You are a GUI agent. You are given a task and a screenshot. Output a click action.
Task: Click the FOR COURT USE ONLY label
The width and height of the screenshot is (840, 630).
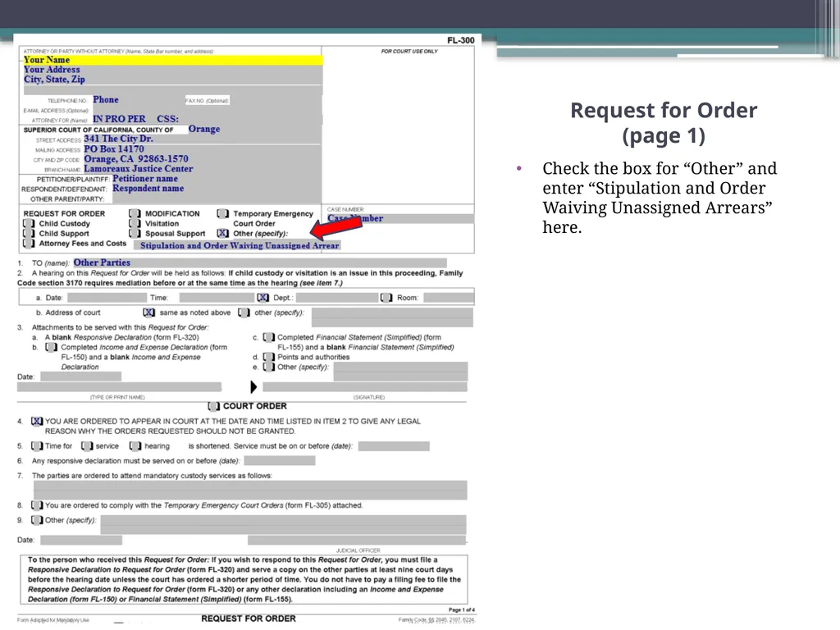[x=409, y=52]
